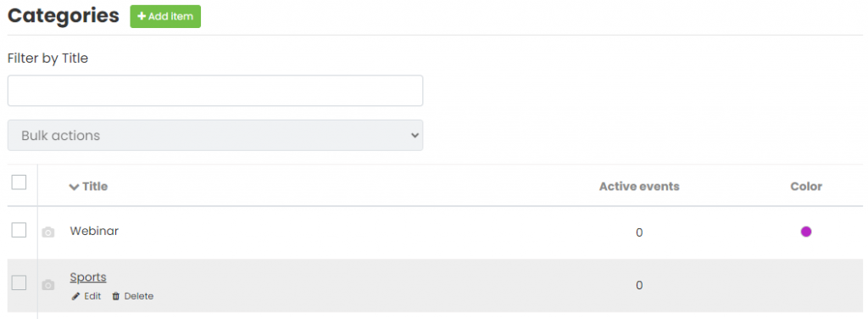Open the Webinar category title
The image size is (868, 319).
pyautogui.click(x=94, y=231)
